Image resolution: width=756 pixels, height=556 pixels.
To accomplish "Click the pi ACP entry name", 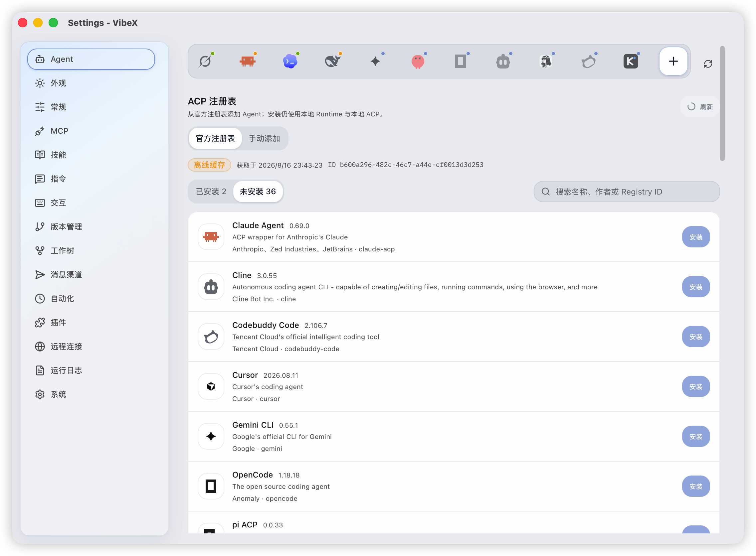I will tap(245, 525).
